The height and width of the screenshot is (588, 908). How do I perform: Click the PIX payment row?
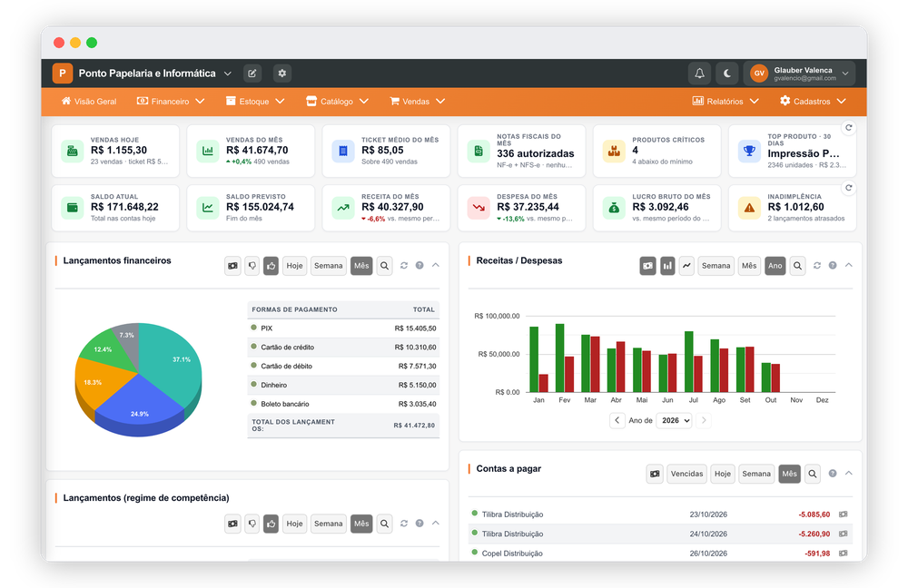[343, 328]
